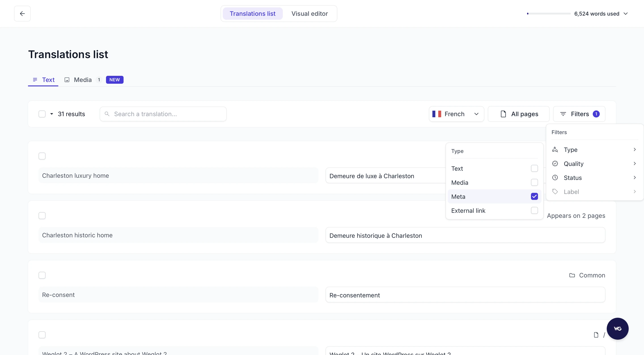Open the Text tab

click(x=44, y=80)
